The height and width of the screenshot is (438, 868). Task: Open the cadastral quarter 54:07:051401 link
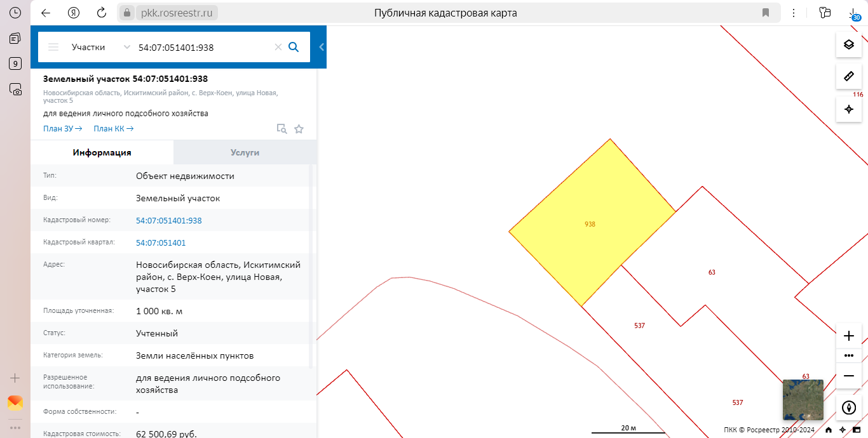click(x=161, y=242)
